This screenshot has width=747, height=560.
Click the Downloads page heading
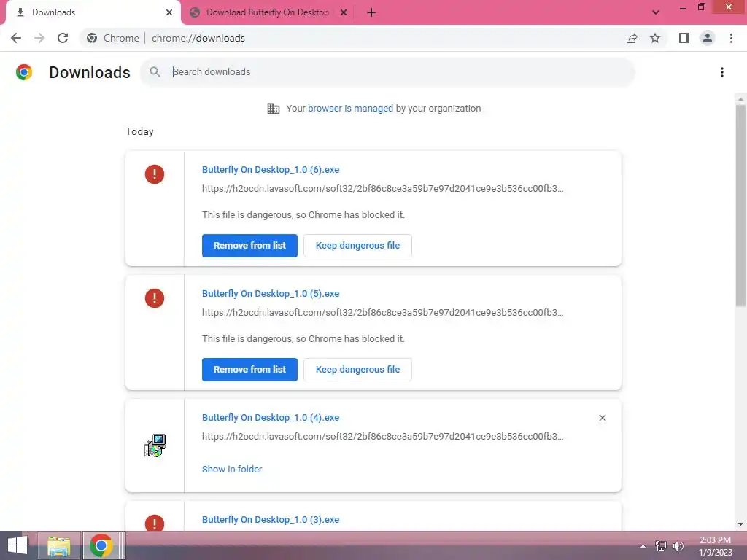point(90,72)
